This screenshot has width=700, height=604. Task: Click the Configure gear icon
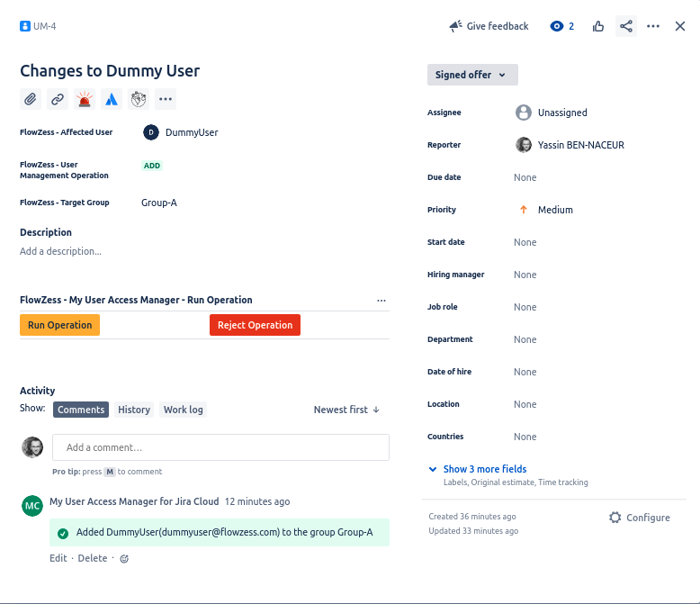click(x=615, y=518)
